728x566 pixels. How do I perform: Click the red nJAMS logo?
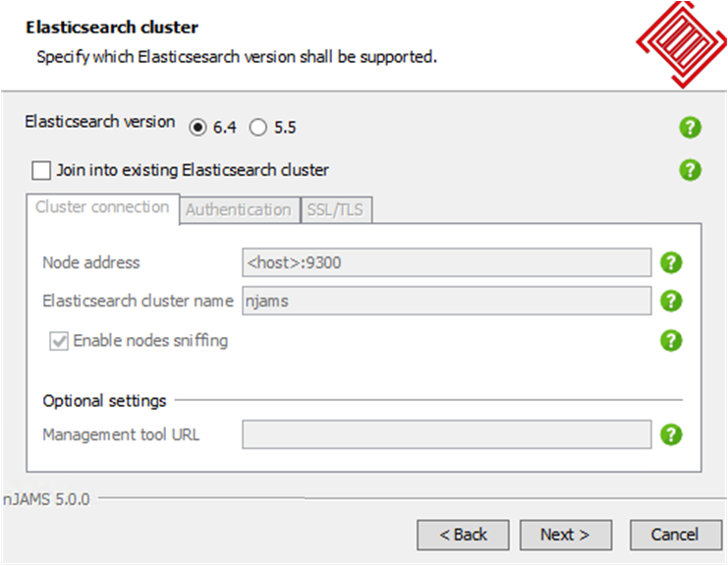coord(682,44)
